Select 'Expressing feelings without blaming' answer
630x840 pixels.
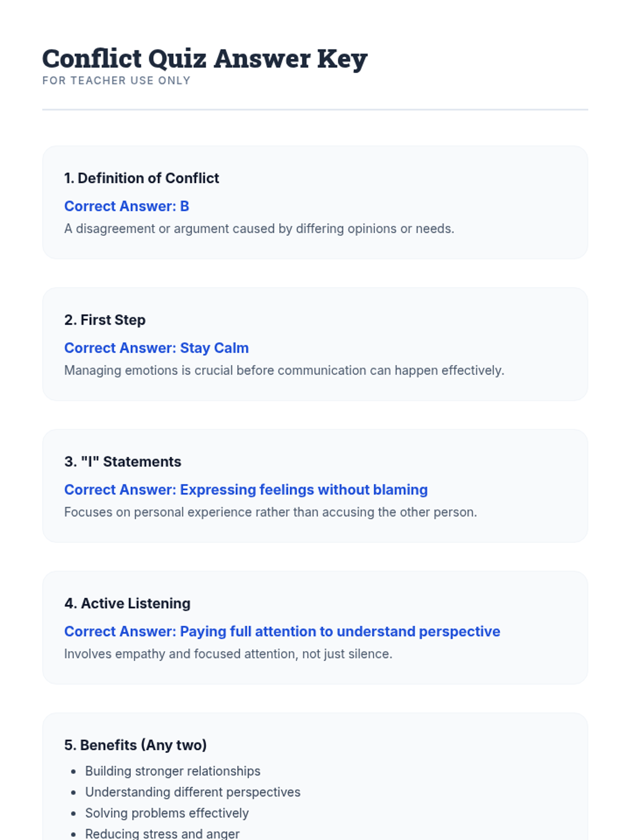point(303,490)
